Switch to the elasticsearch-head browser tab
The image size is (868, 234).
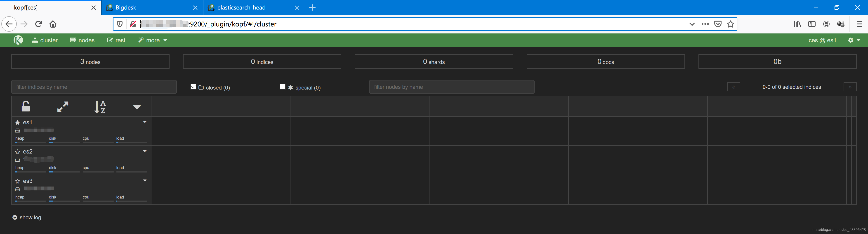tap(254, 7)
